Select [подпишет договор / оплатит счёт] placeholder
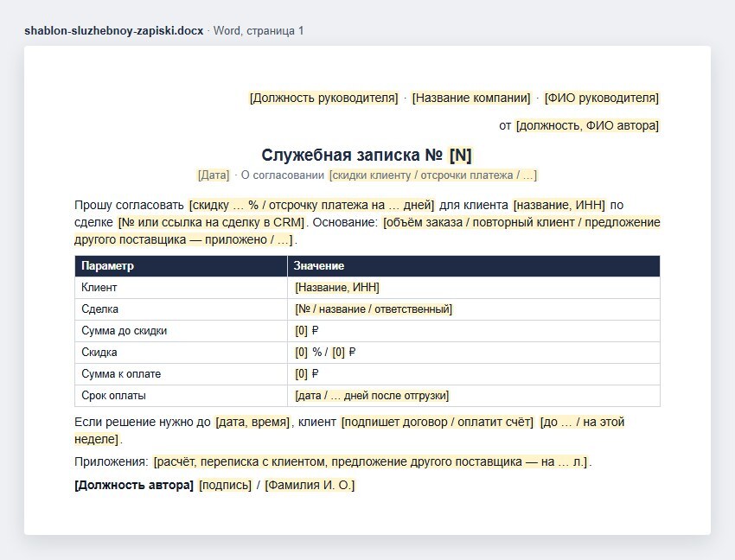The height and width of the screenshot is (560, 735). pyautogui.click(x=438, y=423)
